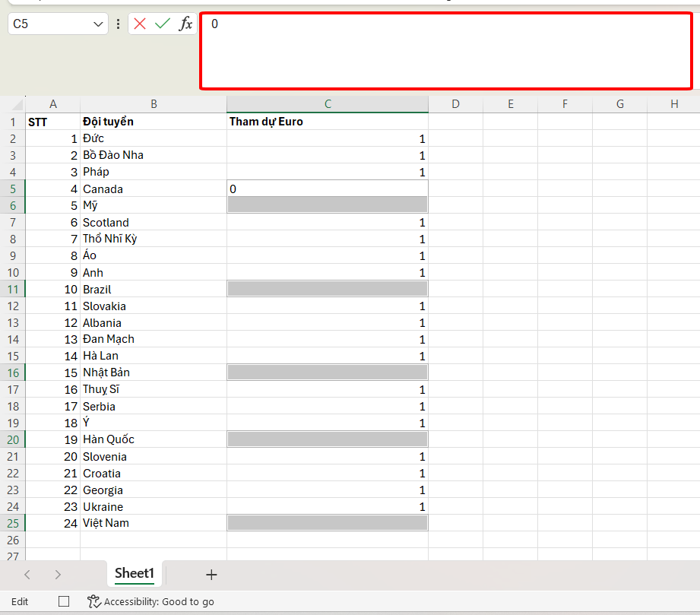Click the cell containing 'Pháp'
This screenshot has height=615, width=700.
(x=154, y=172)
